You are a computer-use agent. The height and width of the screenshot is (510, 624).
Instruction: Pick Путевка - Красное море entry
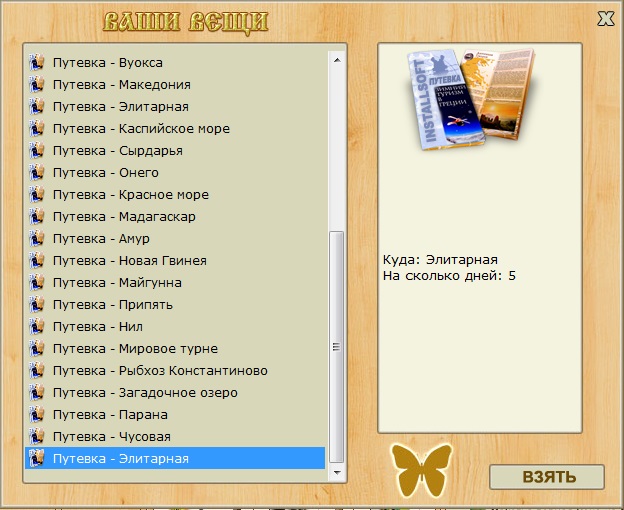(175, 195)
